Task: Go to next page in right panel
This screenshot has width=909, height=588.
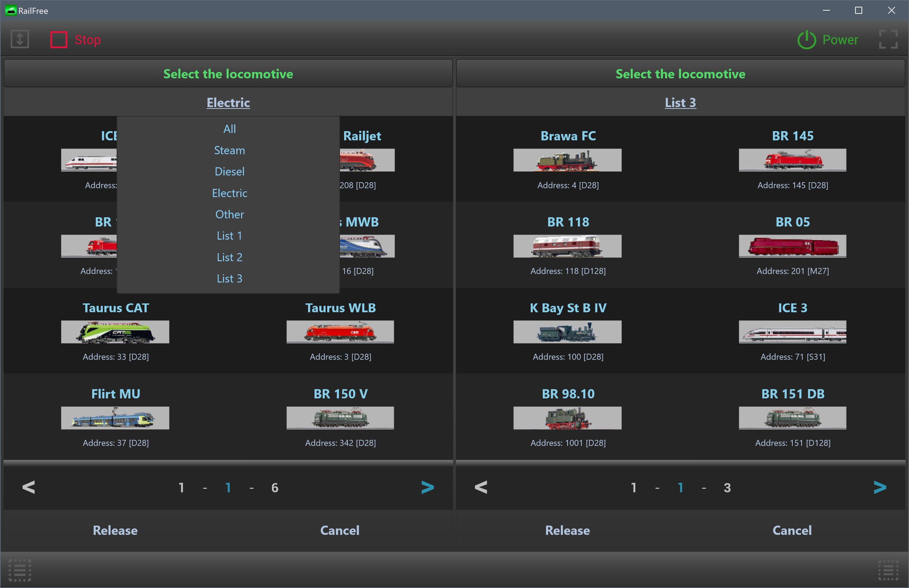Action: [880, 487]
